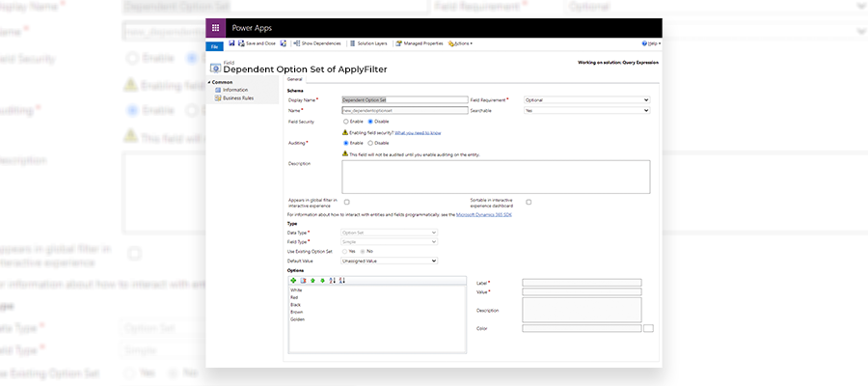
Task: Click the Save floppy disk icon
Action: (x=231, y=43)
